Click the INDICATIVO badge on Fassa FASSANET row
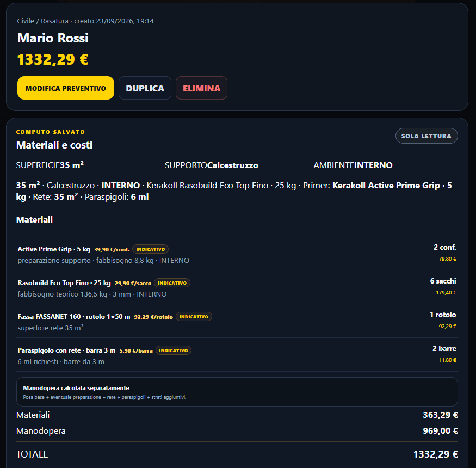 click(194, 317)
